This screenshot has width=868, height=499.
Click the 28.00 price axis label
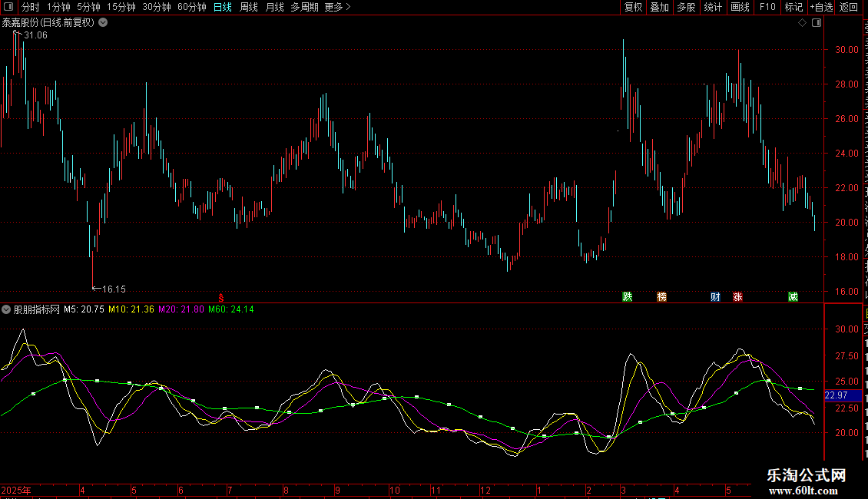click(x=846, y=84)
